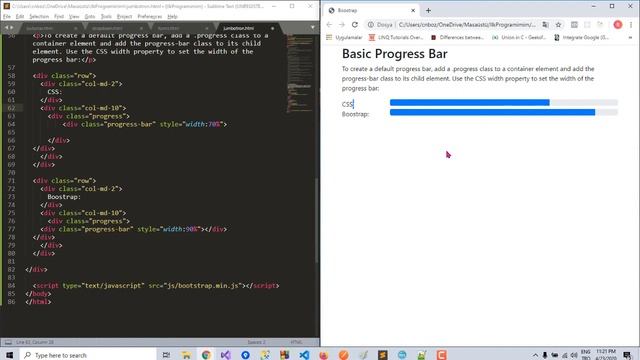Click the tab scroll arrows in Sublime

click(9, 28)
